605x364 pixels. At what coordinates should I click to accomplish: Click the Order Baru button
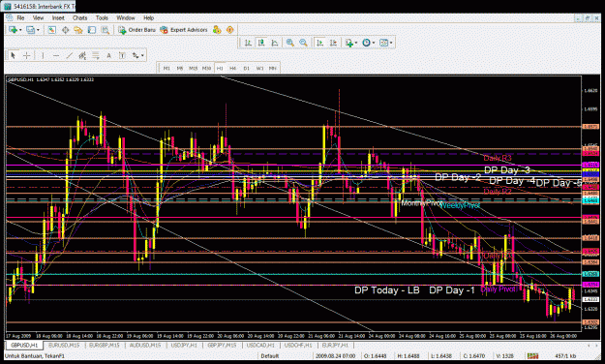[137, 30]
